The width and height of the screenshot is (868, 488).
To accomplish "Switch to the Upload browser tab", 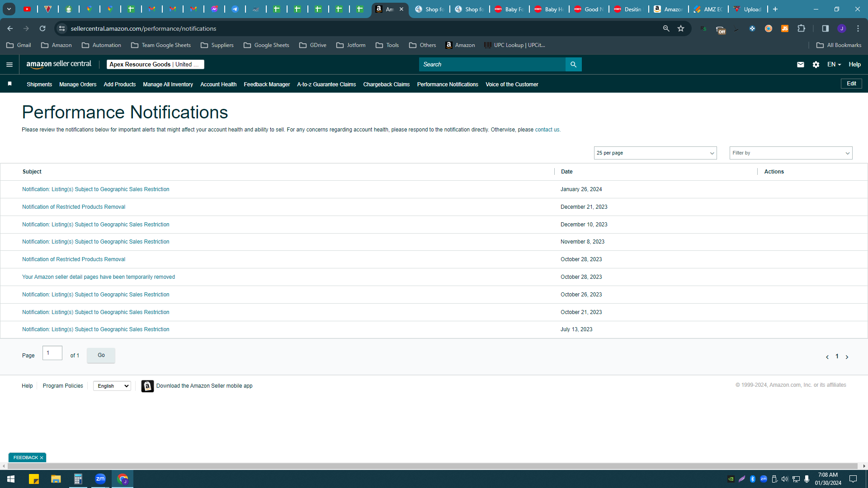I will click(748, 9).
